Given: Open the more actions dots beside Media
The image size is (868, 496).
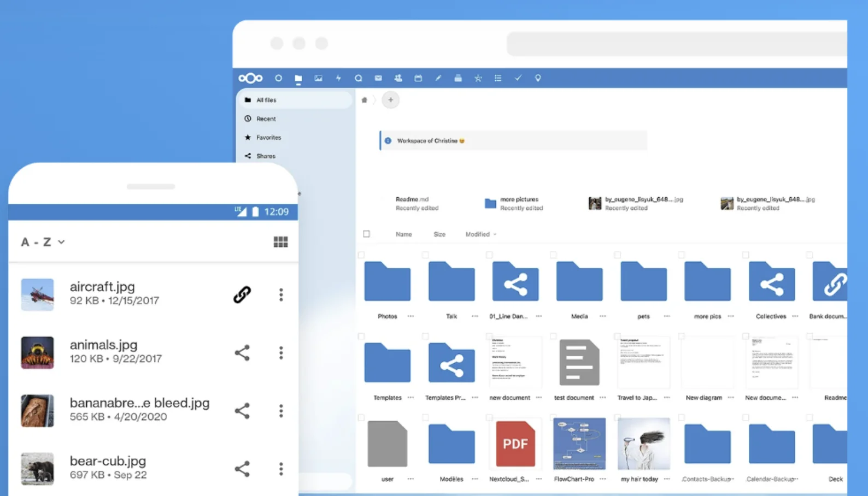Looking at the screenshot, I should click(602, 316).
